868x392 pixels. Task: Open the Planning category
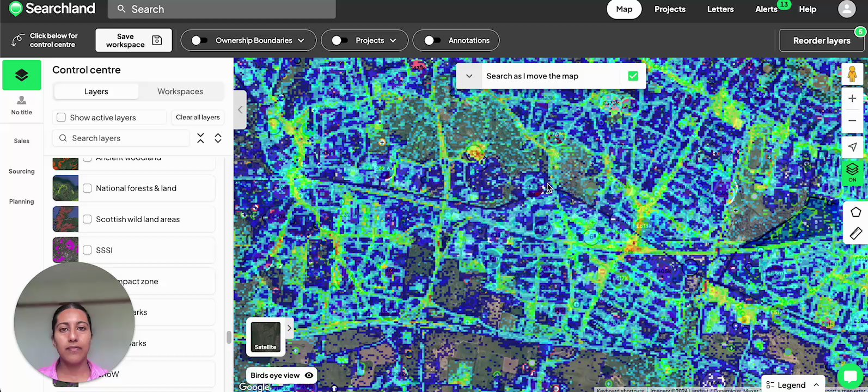tap(22, 202)
